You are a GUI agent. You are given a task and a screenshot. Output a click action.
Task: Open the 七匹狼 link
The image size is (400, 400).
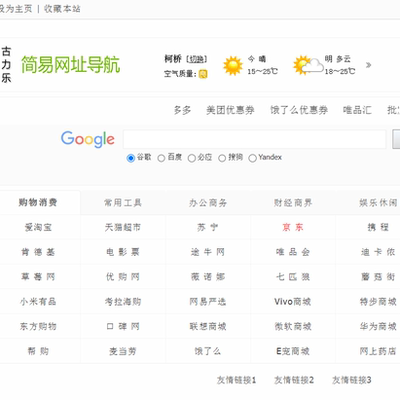pos(293,277)
